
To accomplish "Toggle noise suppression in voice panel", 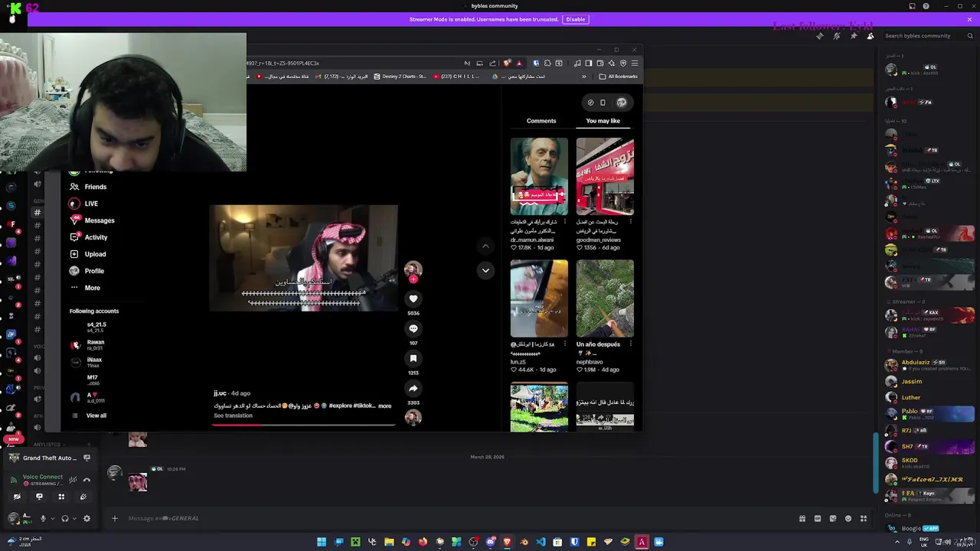I will coord(73,480).
